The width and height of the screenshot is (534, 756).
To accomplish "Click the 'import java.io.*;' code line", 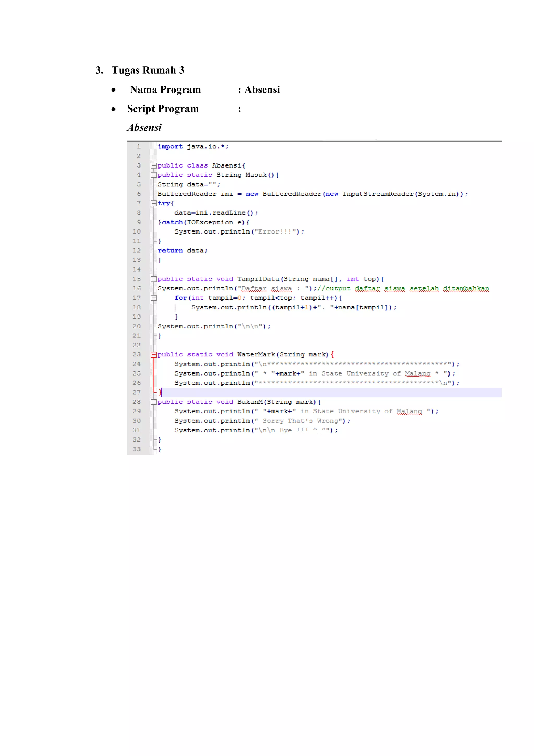I will pyautogui.click(x=193, y=146).
